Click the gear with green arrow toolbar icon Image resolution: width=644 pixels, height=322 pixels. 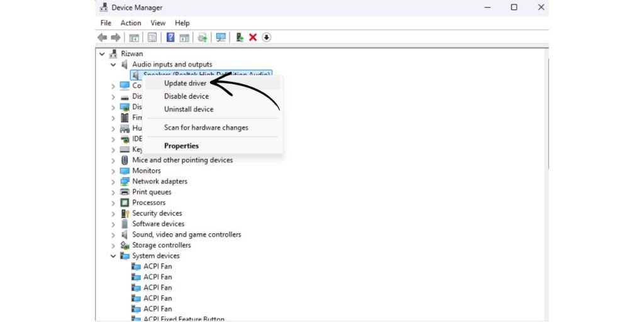click(202, 37)
